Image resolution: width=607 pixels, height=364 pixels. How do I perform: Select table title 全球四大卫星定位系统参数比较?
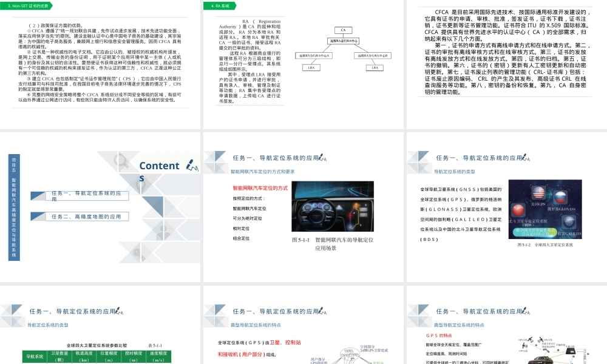97,345
